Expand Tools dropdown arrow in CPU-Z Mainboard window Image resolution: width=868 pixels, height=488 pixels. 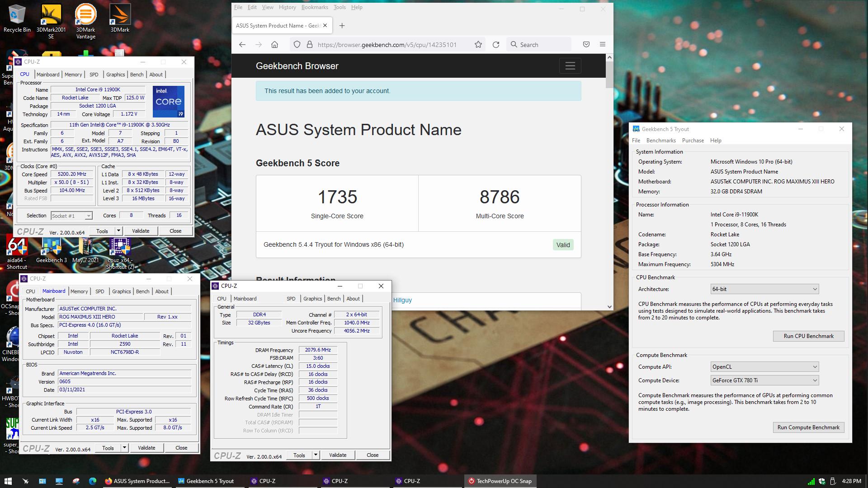click(124, 448)
